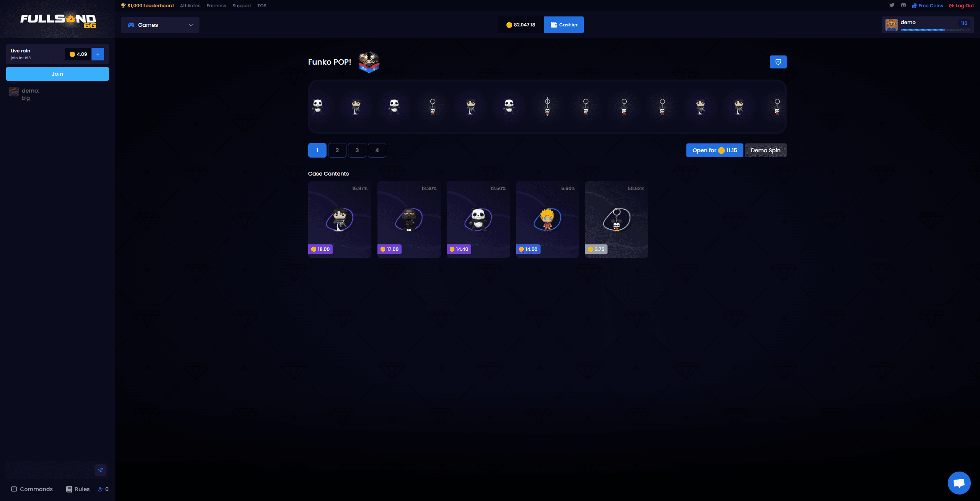Screen dimensions: 980x501
Task: Click the FullSend GG logo
Action: point(58,20)
